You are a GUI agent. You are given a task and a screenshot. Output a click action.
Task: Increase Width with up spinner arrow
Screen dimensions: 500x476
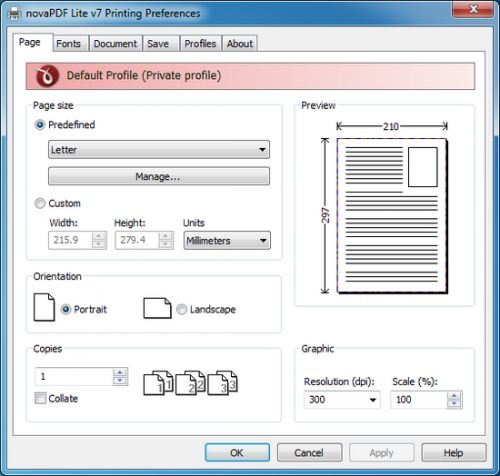(99, 236)
